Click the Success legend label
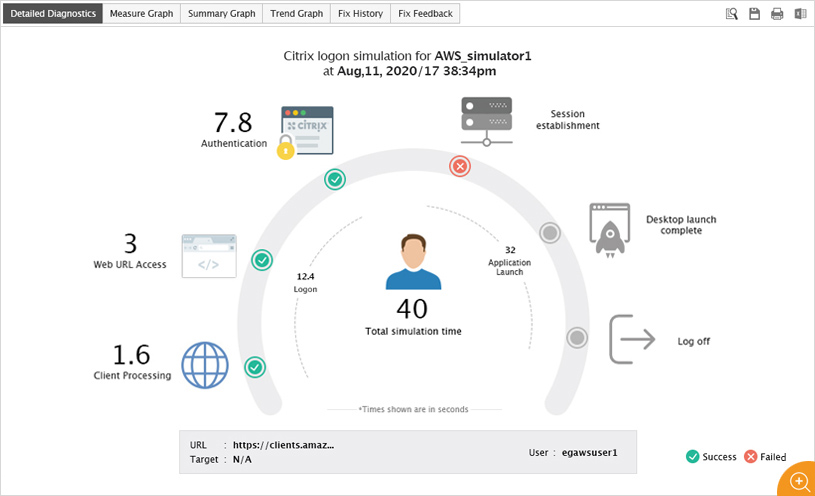This screenshot has width=815, height=496. [x=719, y=457]
